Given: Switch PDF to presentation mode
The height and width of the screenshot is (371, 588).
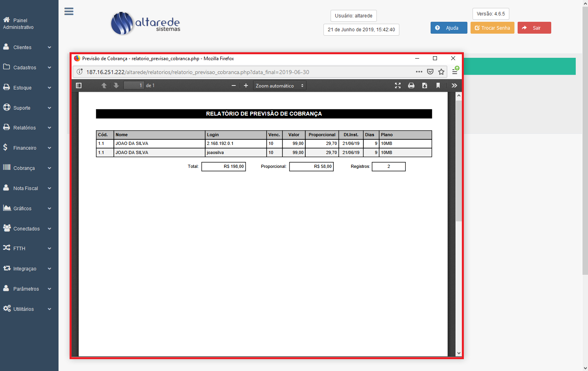Looking at the screenshot, I should coord(398,86).
